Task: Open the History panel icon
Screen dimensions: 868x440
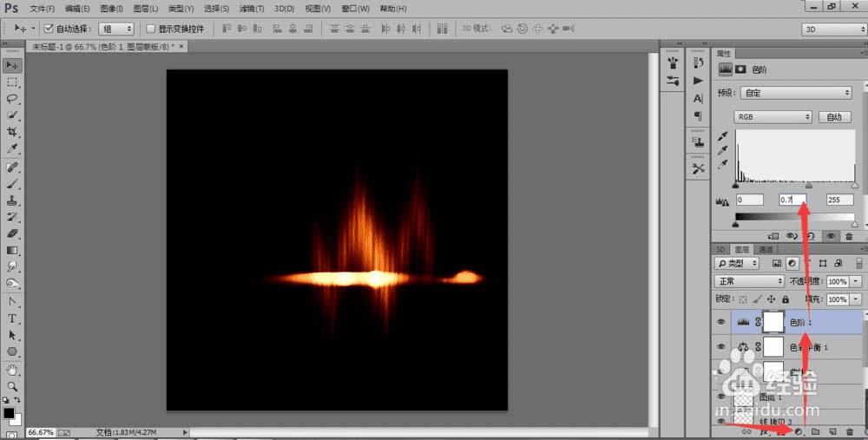Action: click(698, 62)
